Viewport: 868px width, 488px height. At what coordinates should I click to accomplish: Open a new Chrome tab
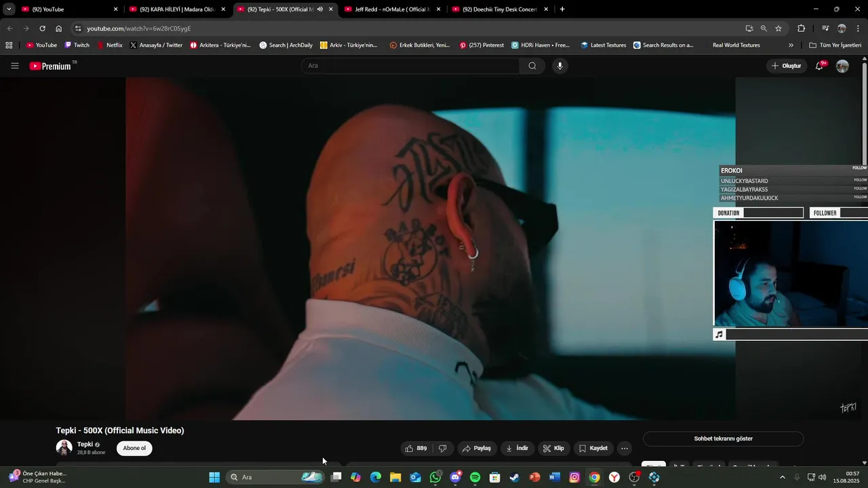point(562,9)
